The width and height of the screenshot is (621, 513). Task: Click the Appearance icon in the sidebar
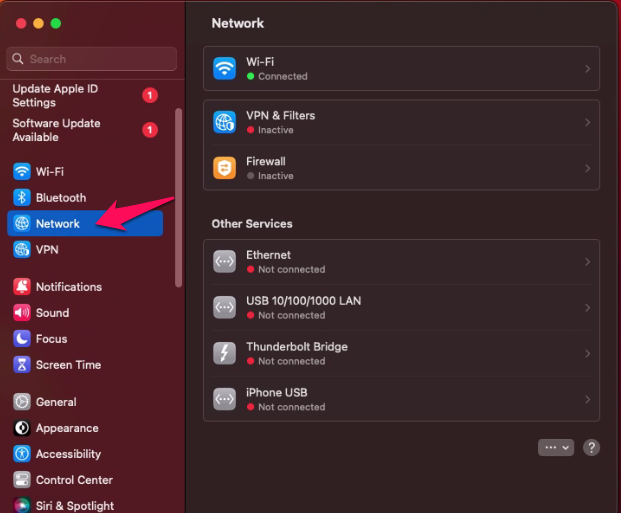pyautogui.click(x=22, y=428)
